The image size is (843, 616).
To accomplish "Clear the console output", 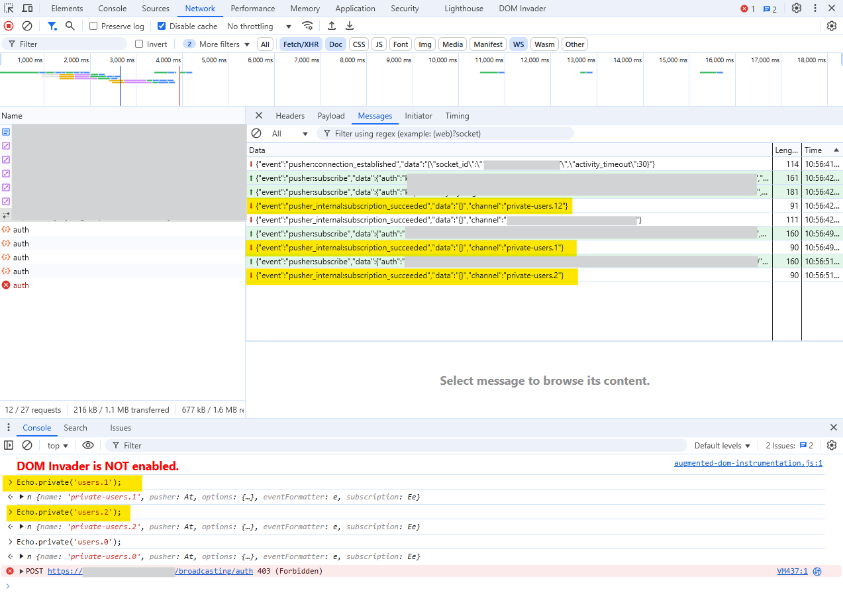I will pyautogui.click(x=27, y=445).
